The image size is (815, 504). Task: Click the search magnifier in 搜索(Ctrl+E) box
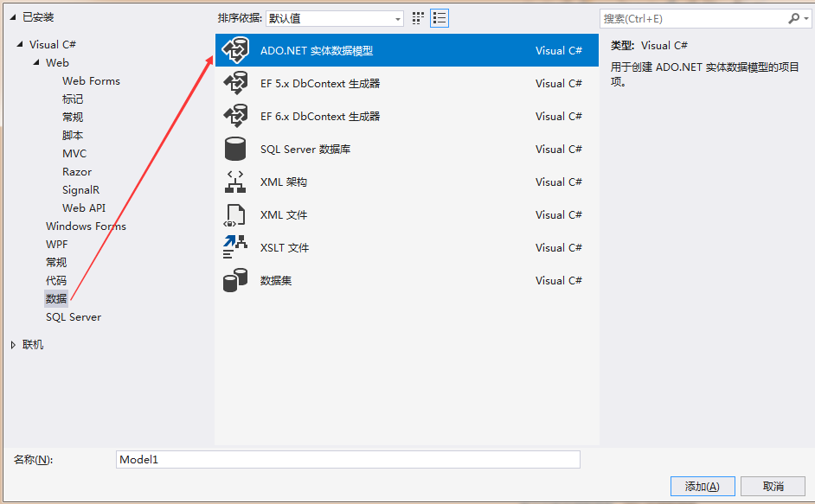[x=794, y=17]
